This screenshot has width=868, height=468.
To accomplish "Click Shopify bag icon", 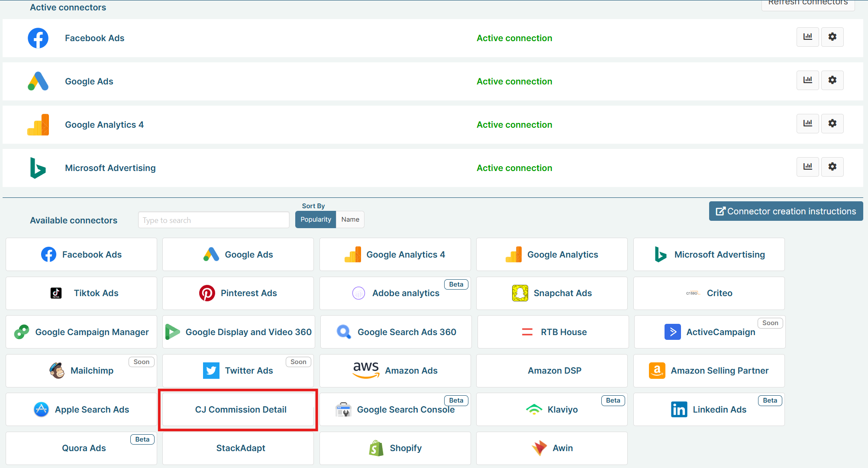I will [x=376, y=448].
